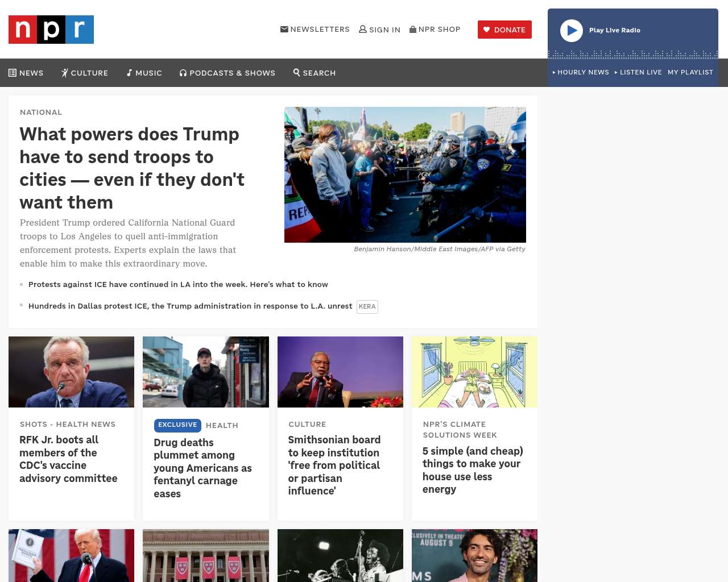
Task: Click the Newsletters envelope icon
Action: pyautogui.click(x=284, y=29)
